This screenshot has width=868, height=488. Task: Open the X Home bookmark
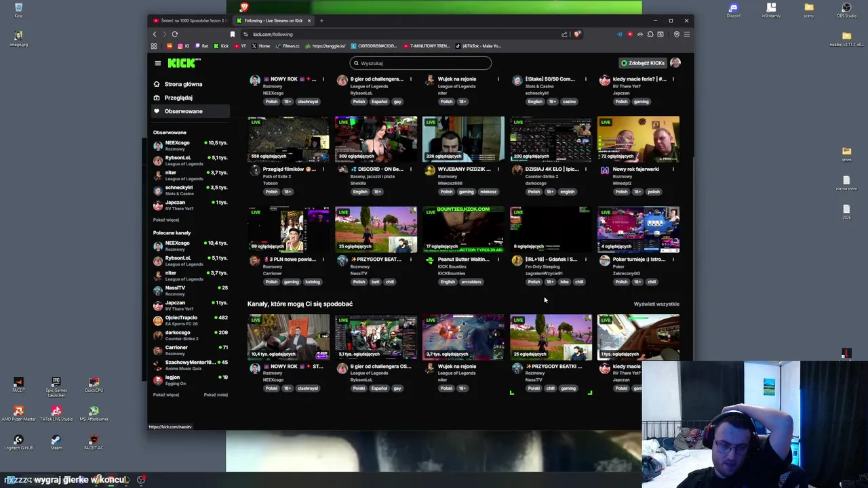point(261,46)
